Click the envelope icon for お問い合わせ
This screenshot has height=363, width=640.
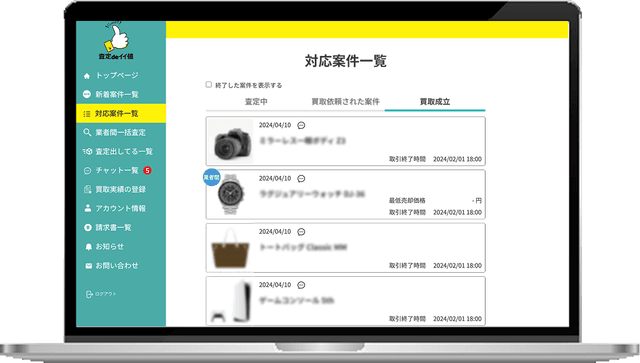(x=88, y=266)
